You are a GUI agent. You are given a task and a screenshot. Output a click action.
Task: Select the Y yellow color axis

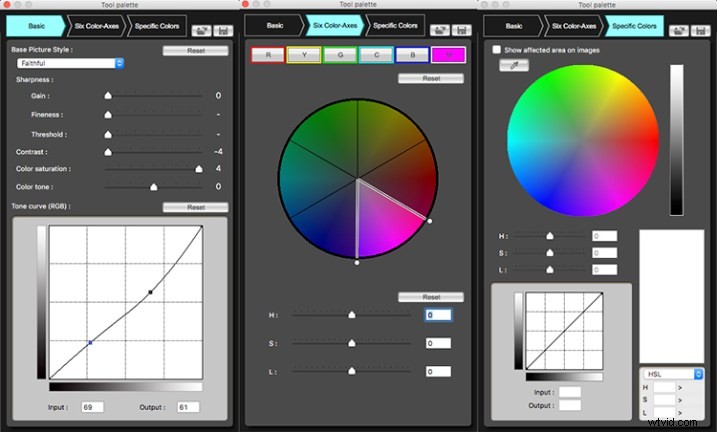304,55
